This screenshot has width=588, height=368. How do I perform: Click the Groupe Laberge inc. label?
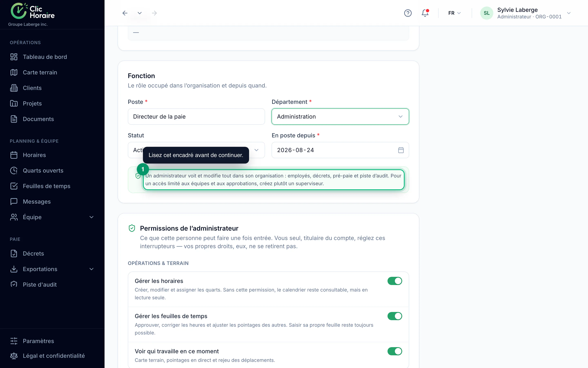pyautogui.click(x=28, y=24)
